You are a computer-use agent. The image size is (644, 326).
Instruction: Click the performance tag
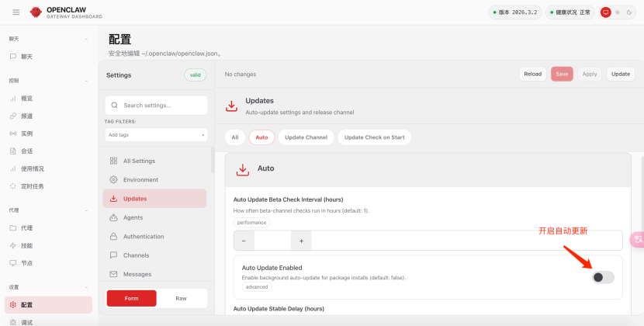pyautogui.click(x=251, y=223)
